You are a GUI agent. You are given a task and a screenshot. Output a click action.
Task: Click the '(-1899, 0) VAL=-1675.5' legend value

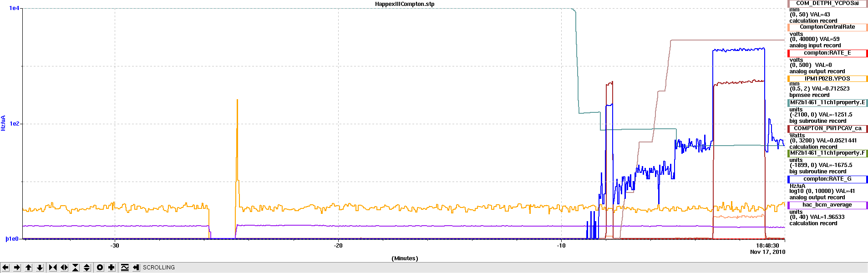[x=821, y=165]
